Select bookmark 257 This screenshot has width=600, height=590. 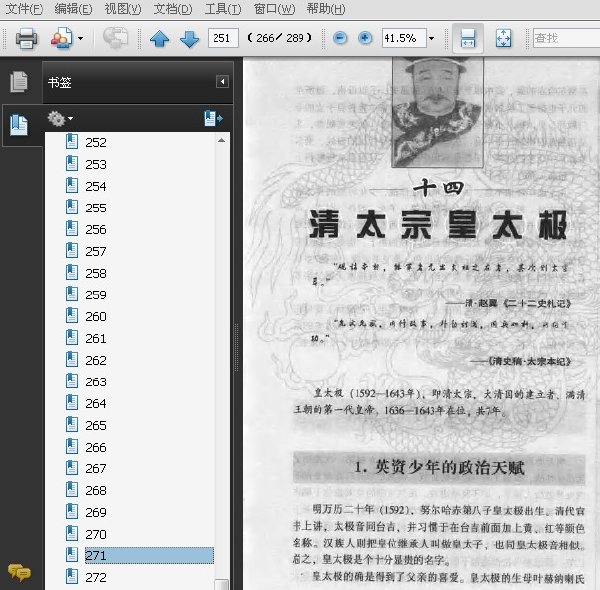(96, 251)
